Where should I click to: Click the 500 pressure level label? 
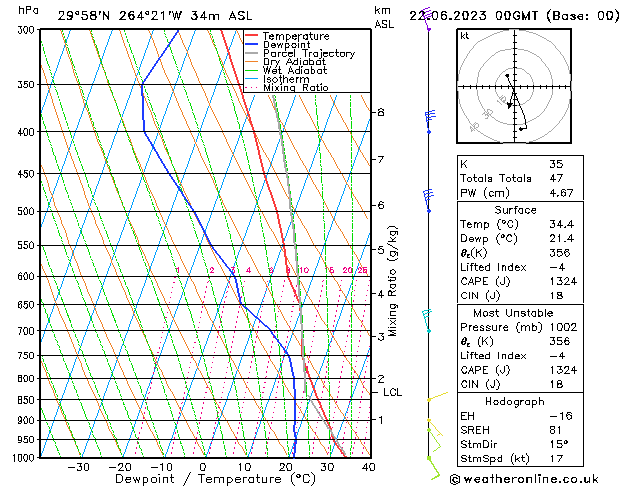coord(28,211)
